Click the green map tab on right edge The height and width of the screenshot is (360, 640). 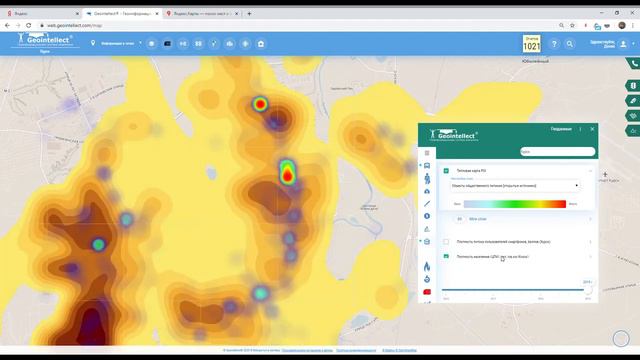point(633,86)
